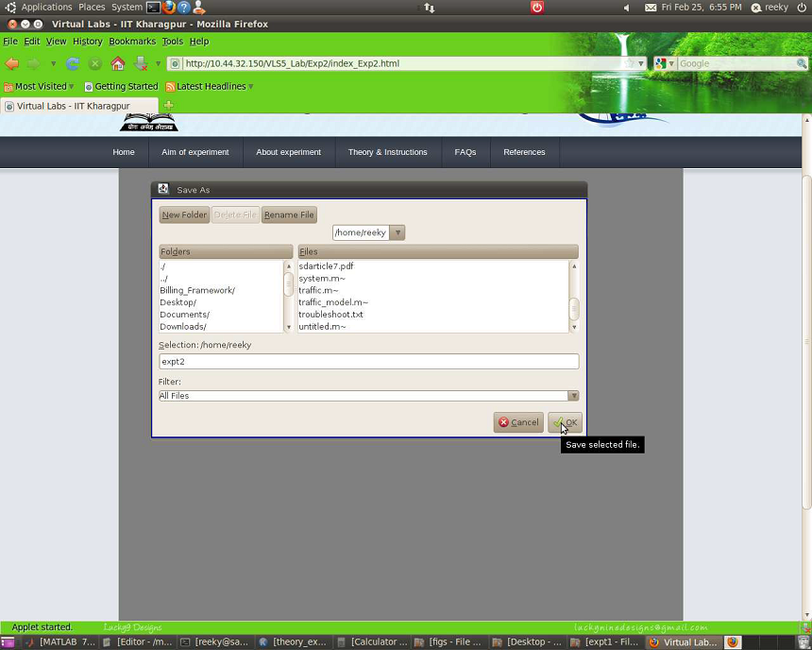
Task: Click the Files list scrollbar thumb
Action: coord(573,308)
